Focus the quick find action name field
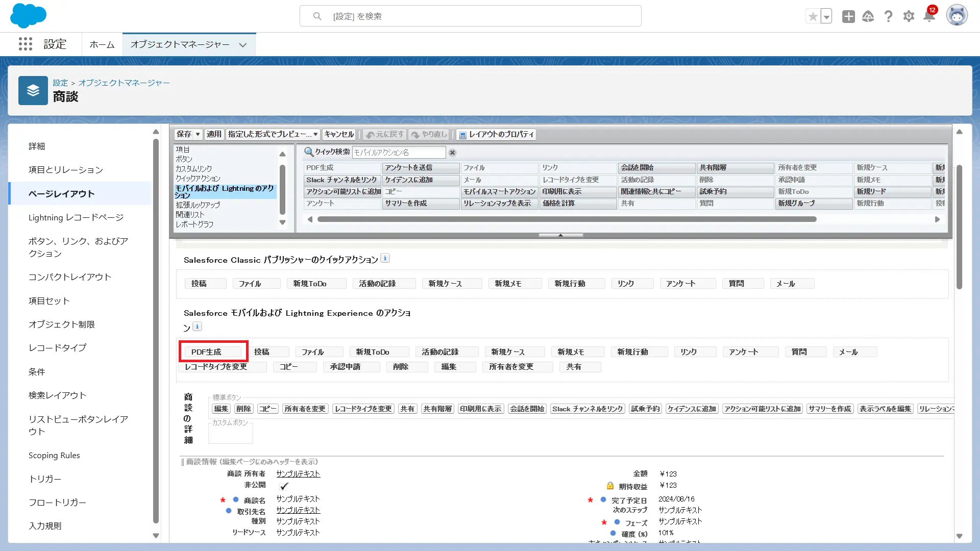Image resolution: width=980 pixels, height=551 pixels. (x=399, y=153)
